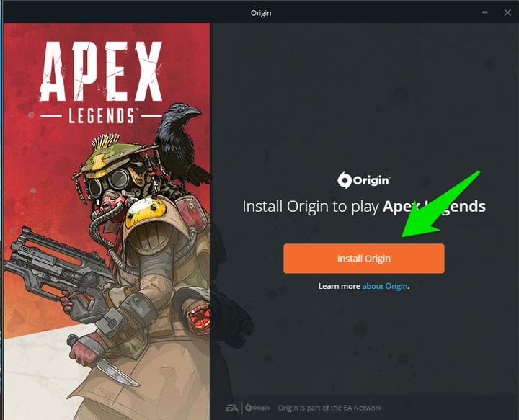This screenshot has height=420, width=519.
Task: Click the character's goggles mask
Action: click(x=110, y=184)
